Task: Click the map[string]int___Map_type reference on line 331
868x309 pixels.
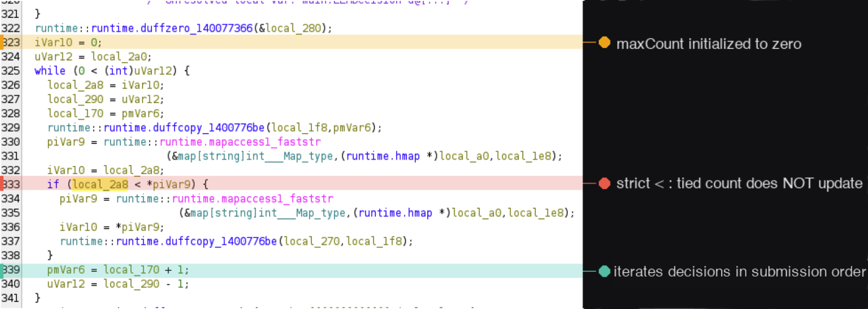Action: (x=255, y=156)
